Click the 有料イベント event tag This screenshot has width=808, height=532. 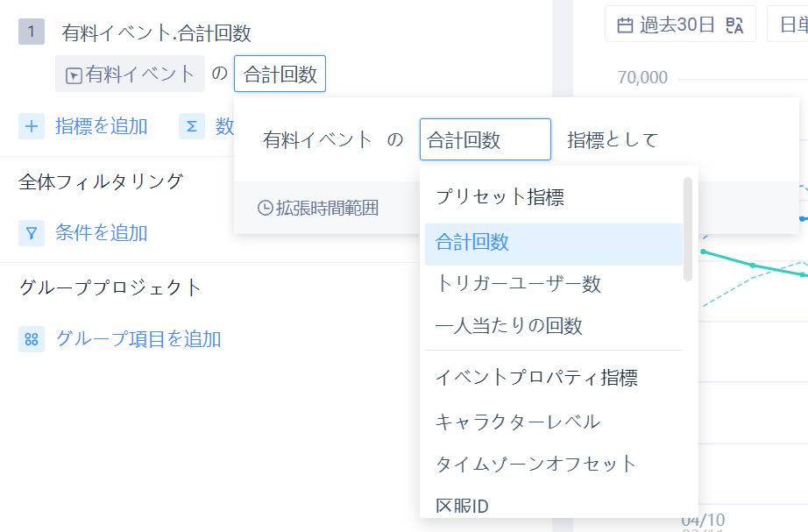pyautogui.click(x=130, y=74)
